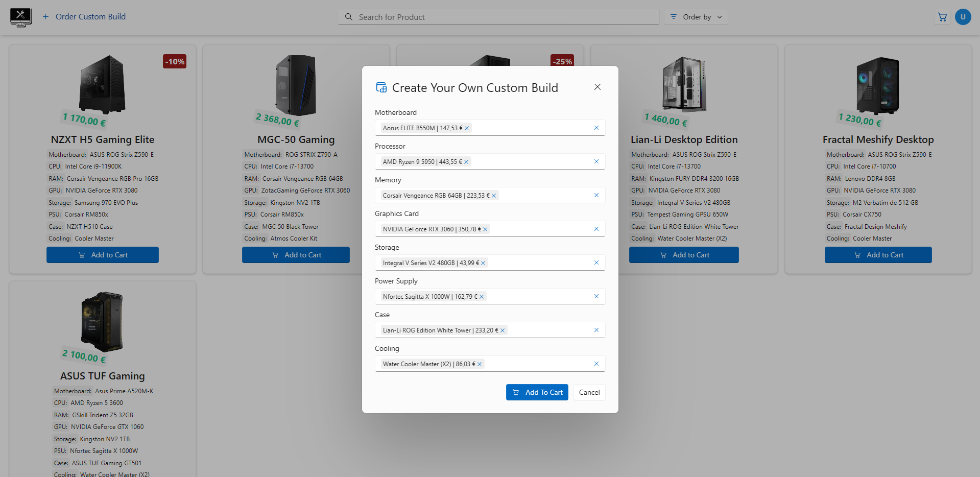Click the custom build dialog title icon

click(381, 87)
